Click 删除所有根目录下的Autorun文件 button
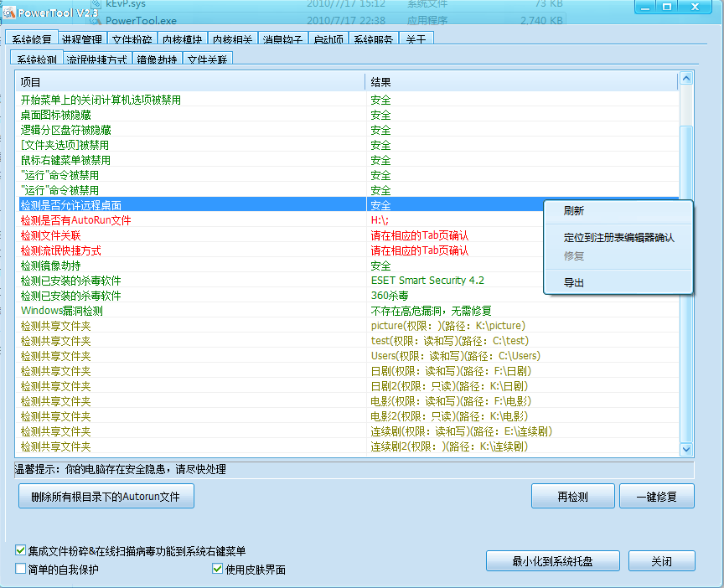 tap(106, 496)
